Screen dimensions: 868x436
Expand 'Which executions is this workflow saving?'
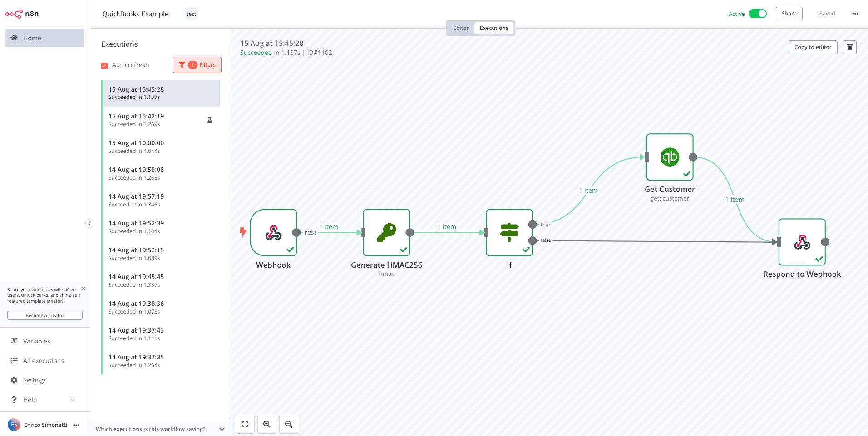point(160,429)
